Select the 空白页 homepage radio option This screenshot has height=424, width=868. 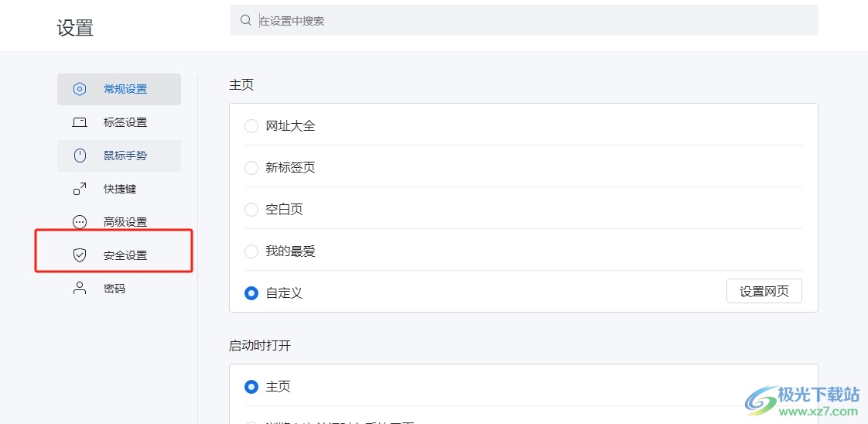pyautogui.click(x=251, y=209)
